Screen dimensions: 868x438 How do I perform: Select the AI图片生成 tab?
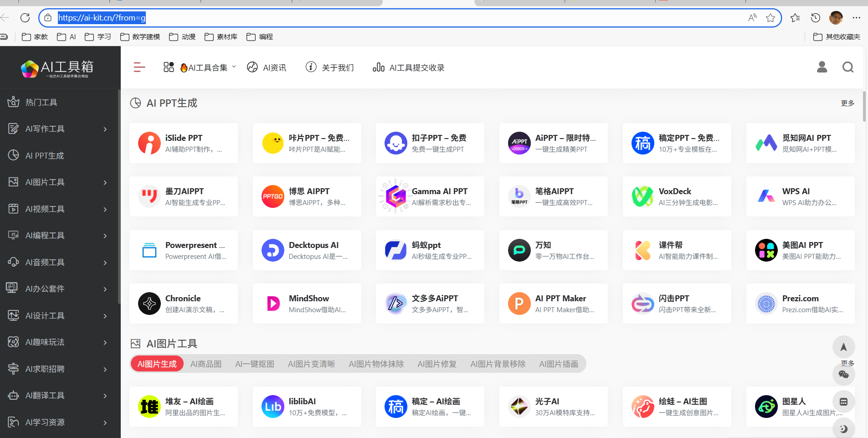point(157,364)
